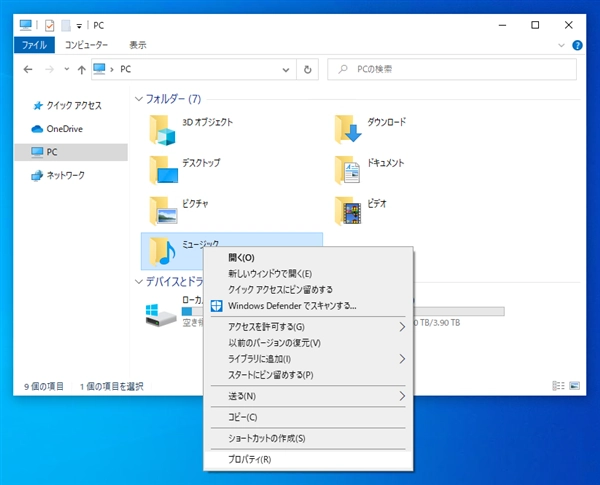Click the drive capacity bar on the right
Image resolution: width=600 pixels, height=485 pixels.
pyautogui.click(x=459, y=311)
